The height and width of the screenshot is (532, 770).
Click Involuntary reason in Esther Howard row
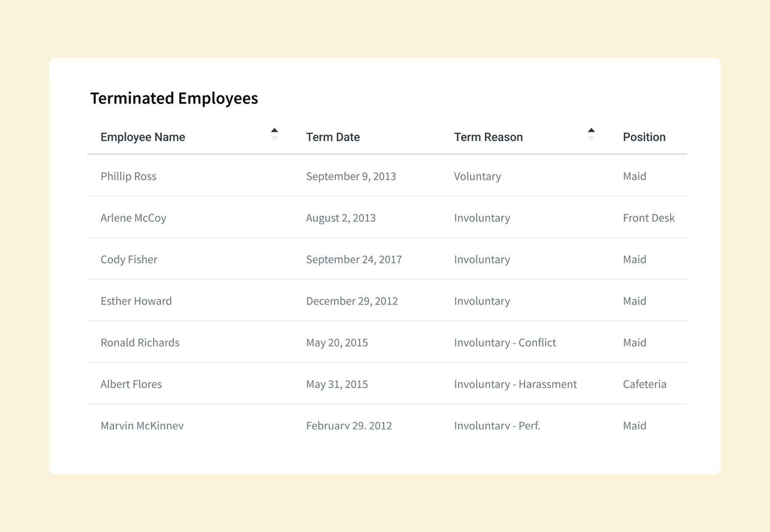click(x=482, y=301)
